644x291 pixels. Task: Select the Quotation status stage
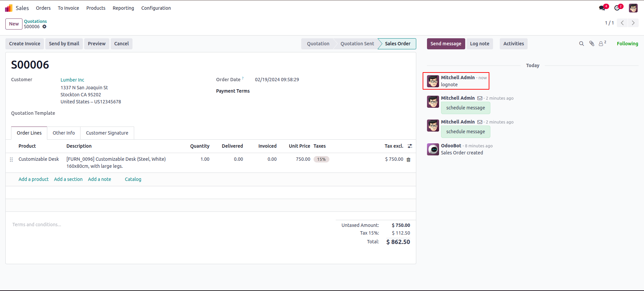(x=318, y=44)
